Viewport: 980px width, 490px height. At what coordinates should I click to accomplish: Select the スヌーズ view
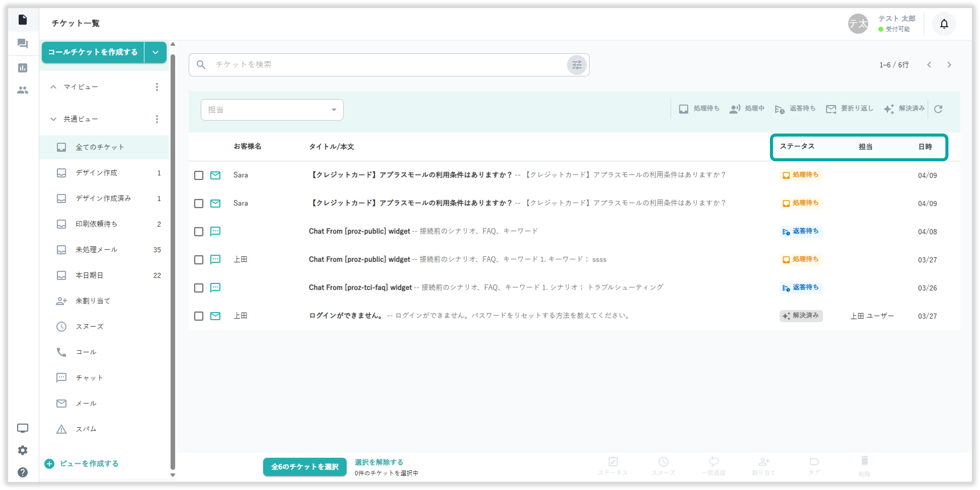[x=89, y=327]
